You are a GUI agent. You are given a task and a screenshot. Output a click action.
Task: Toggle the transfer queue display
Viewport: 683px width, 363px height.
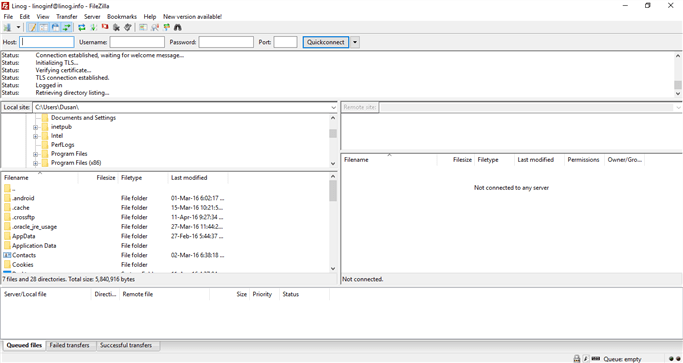pos(66,27)
